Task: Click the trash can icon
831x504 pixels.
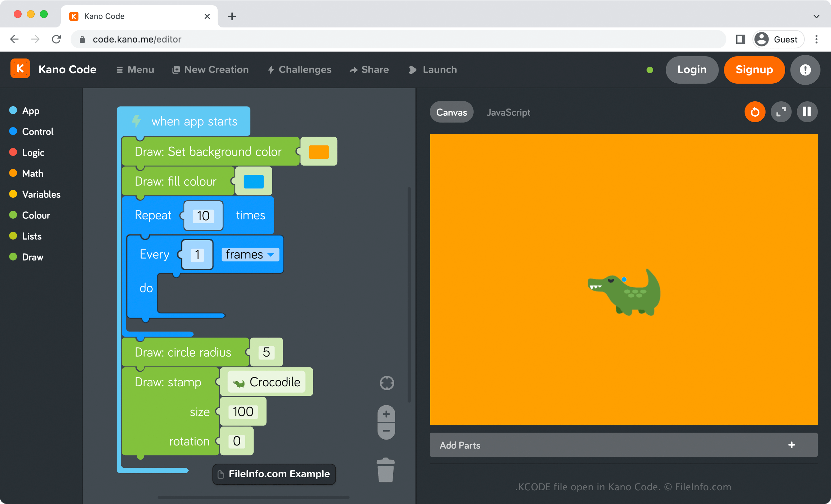Action: 385,470
